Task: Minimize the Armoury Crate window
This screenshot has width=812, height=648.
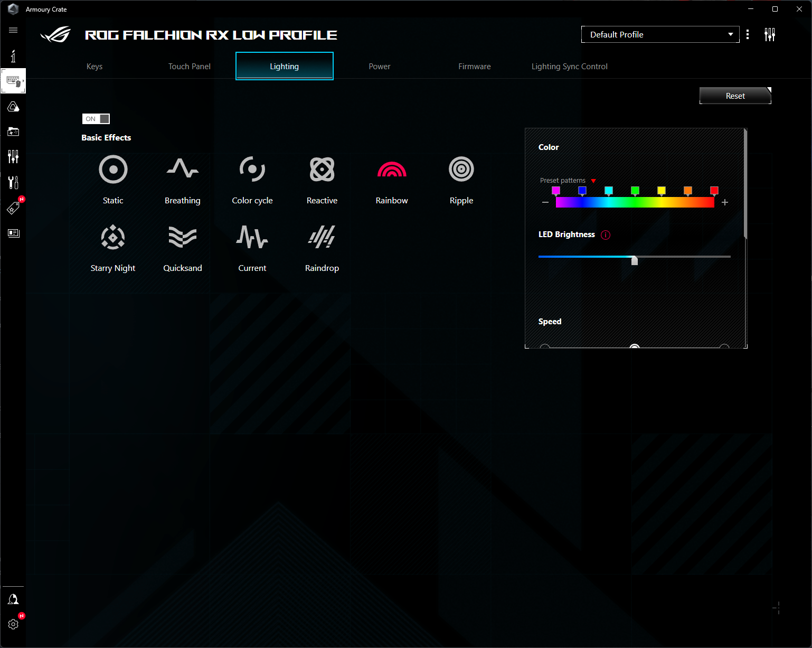Action: point(751,9)
